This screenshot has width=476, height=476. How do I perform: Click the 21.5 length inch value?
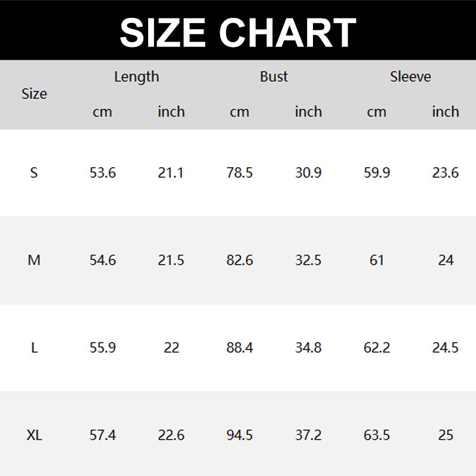tap(171, 260)
